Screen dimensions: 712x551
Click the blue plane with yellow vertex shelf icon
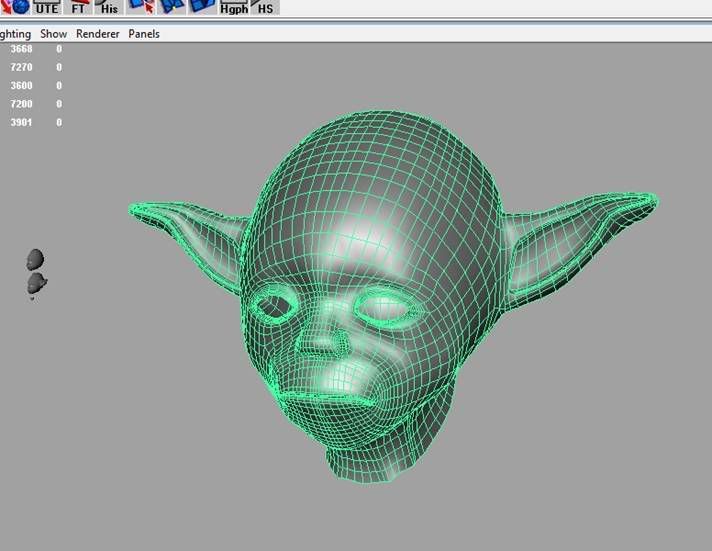172,7
